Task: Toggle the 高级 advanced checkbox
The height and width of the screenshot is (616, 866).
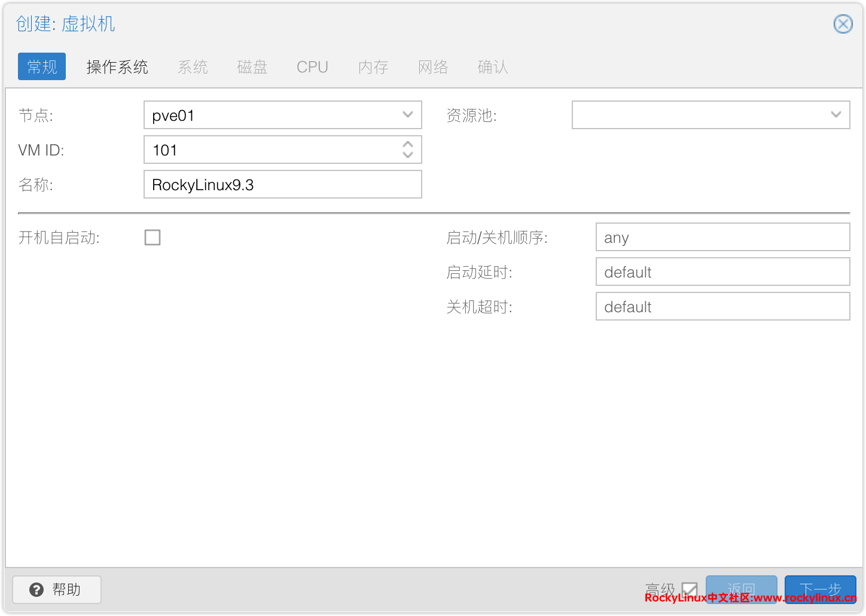Action: point(690,590)
